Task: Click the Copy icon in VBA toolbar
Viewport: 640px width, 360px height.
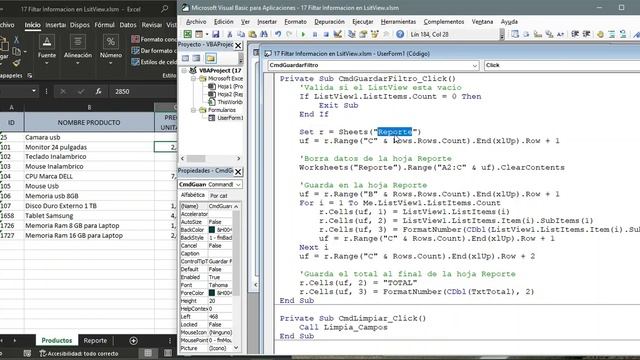Action: pyautogui.click(x=241, y=34)
